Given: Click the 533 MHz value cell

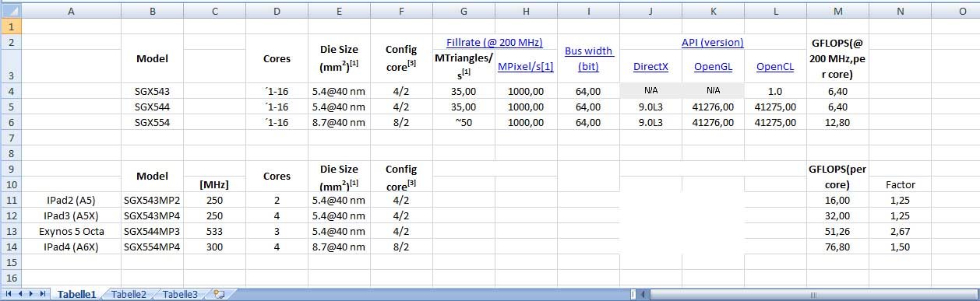Looking at the screenshot, I should click(x=214, y=231).
